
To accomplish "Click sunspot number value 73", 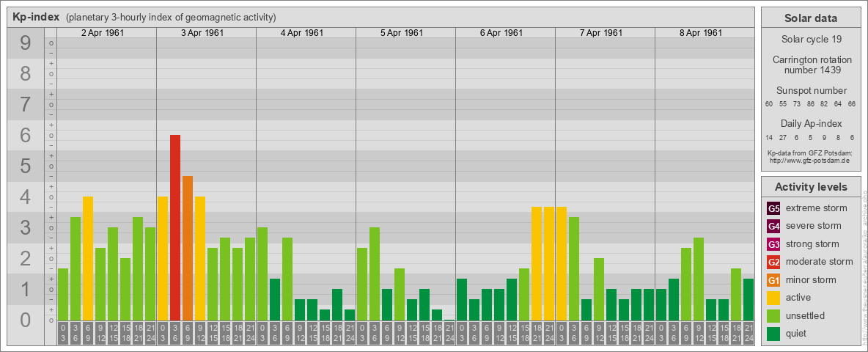I will coord(797,104).
